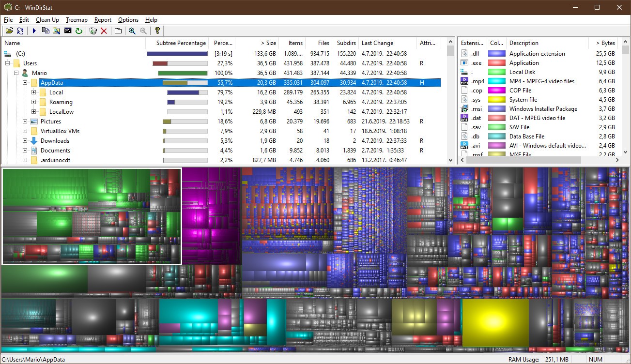Expand the Roaming folder node
The width and height of the screenshot is (631, 364).
[x=33, y=102]
